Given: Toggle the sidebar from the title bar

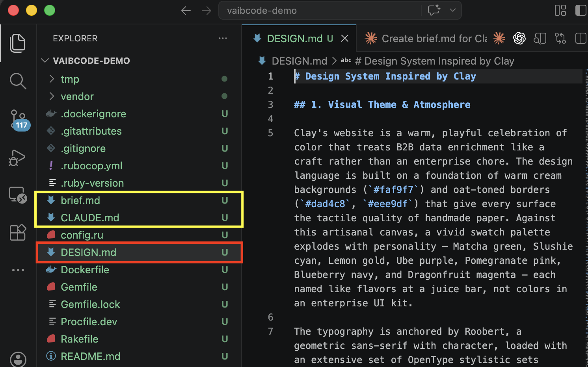Looking at the screenshot, I should click(581, 10).
